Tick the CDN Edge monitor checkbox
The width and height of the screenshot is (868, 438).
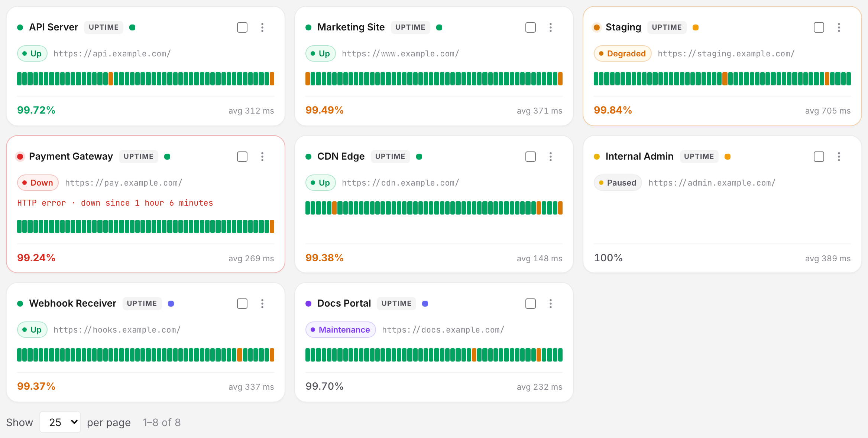pyautogui.click(x=531, y=157)
